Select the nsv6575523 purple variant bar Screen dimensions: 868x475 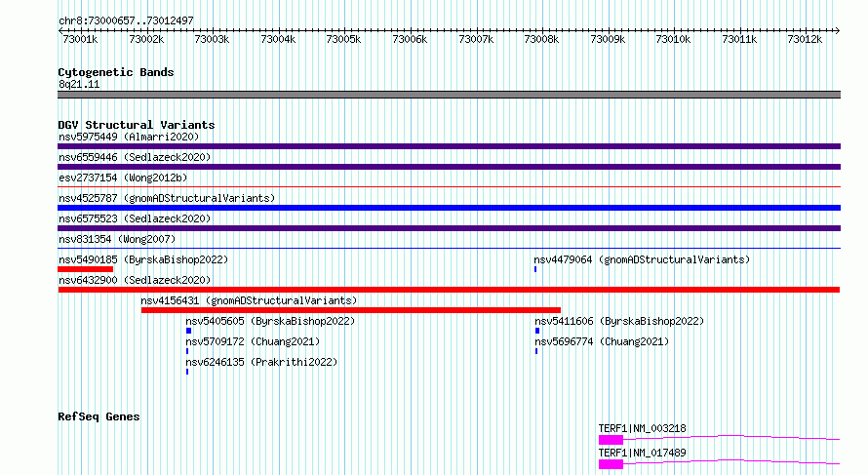click(x=449, y=228)
